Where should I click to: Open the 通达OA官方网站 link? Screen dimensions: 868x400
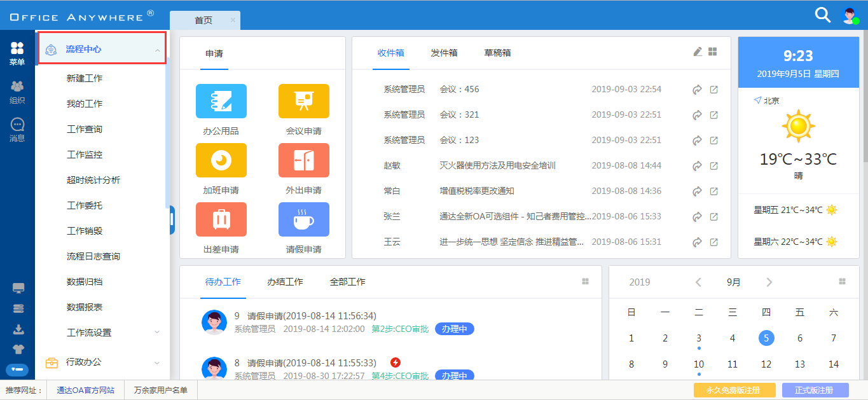(86, 390)
